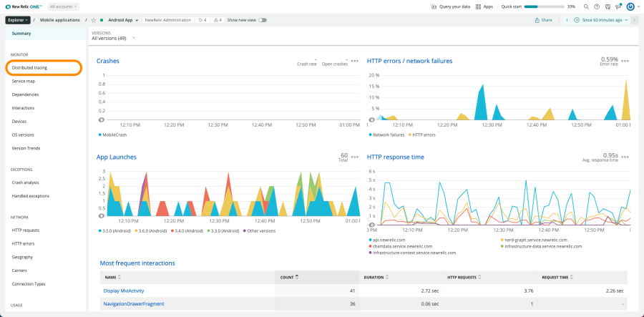
Task: Open the Since 60 minutes ago time picker
Action: pos(601,20)
